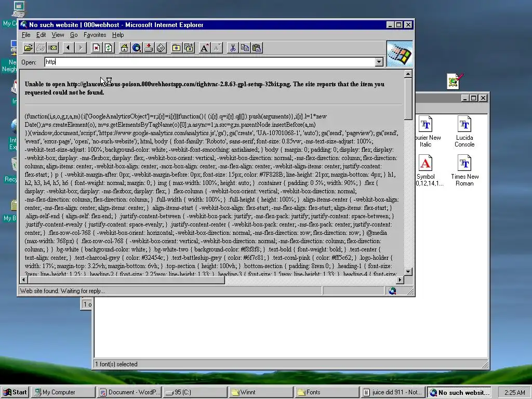The width and height of the screenshot is (532, 399).
Task: Click the Forward arrow toolbar button
Action: pyautogui.click(x=81, y=48)
